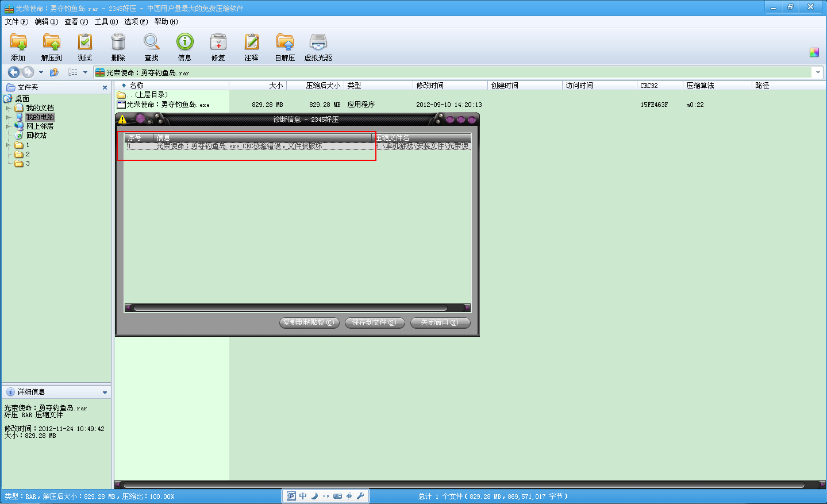Click 关闭窗口(X) button
Image resolution: width=827 pixels, height=504 pixels.
point(440,322)
